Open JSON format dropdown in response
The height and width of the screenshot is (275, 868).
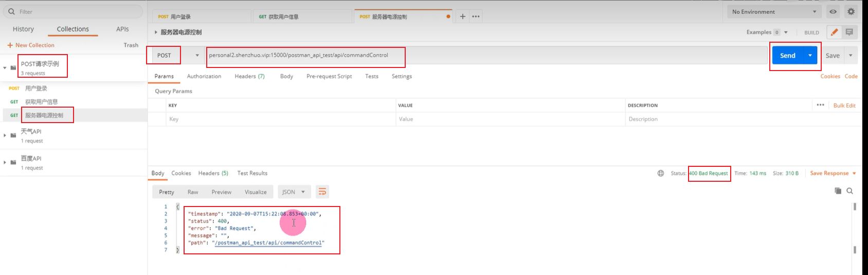(294, 192)
